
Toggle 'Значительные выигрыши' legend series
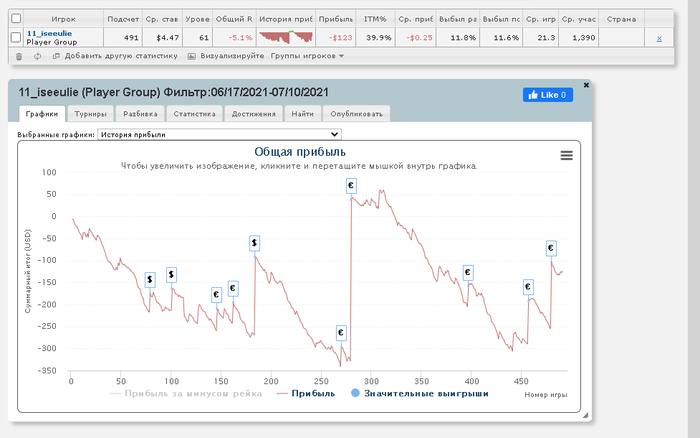click(420, 393)
